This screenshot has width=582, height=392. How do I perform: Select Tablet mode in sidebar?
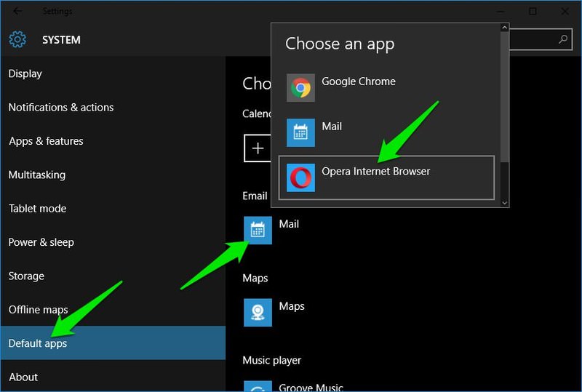click(113, 209)
